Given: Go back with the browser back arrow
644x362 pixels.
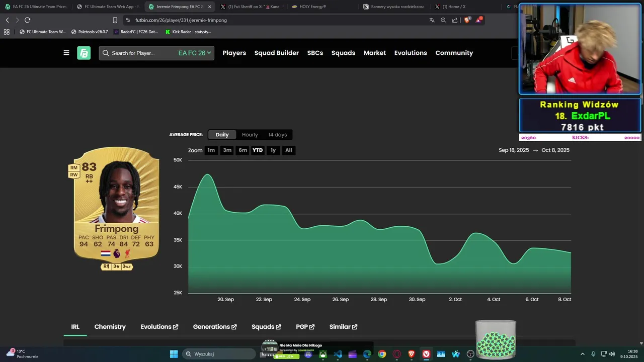Looking at the screenshot, I should click(x=7, y=20).
